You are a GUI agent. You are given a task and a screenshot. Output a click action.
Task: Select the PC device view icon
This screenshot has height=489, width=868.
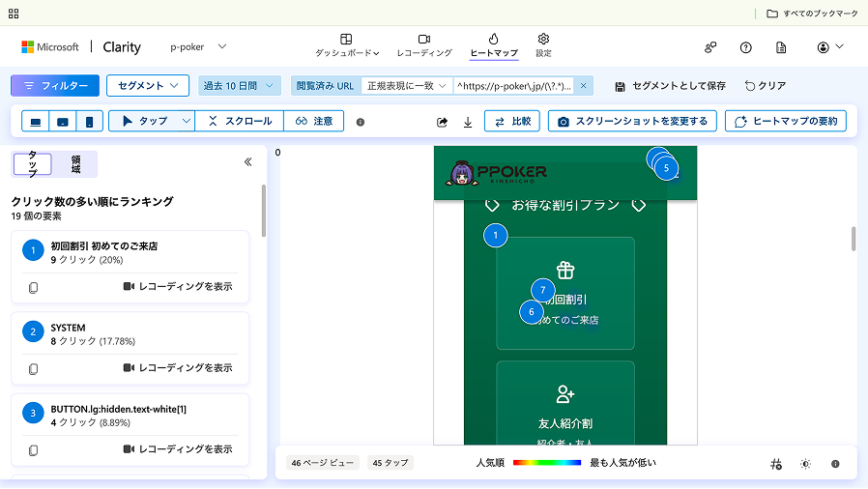[x=36, y=121]
